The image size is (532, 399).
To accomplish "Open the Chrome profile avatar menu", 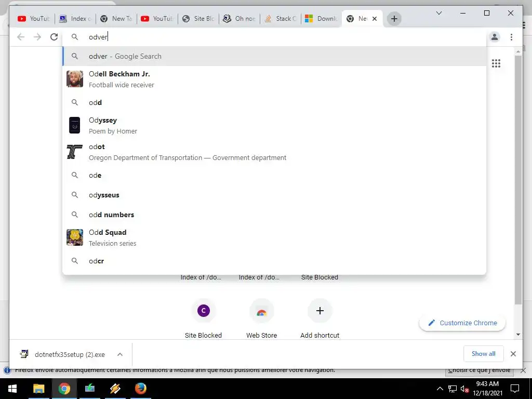I will [x=495, y=37].
